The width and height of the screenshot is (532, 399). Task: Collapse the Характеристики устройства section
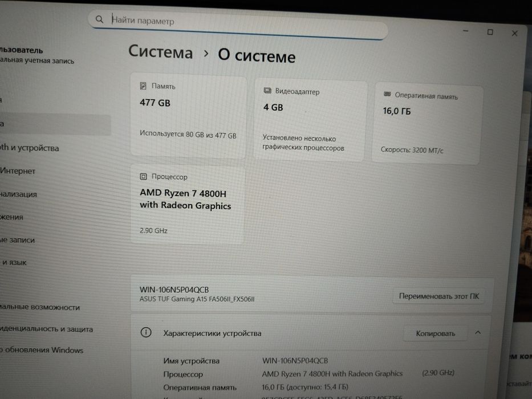[478, 333]
